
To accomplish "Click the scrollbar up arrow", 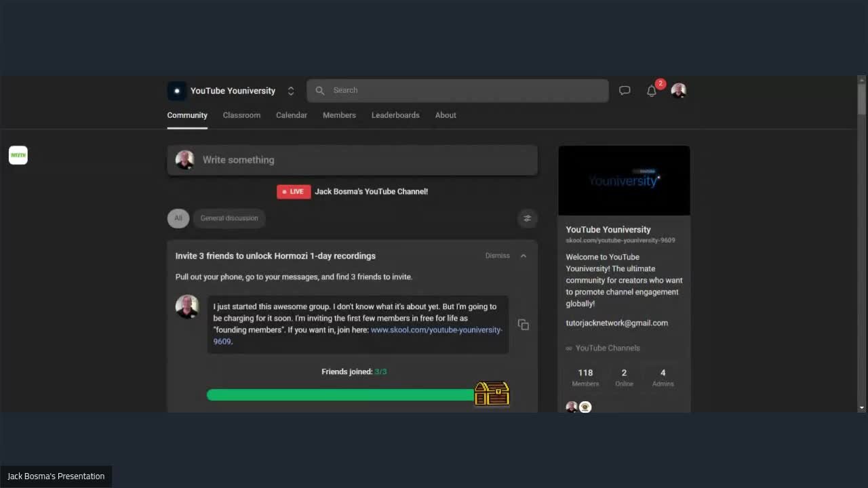I will point(862,79).
